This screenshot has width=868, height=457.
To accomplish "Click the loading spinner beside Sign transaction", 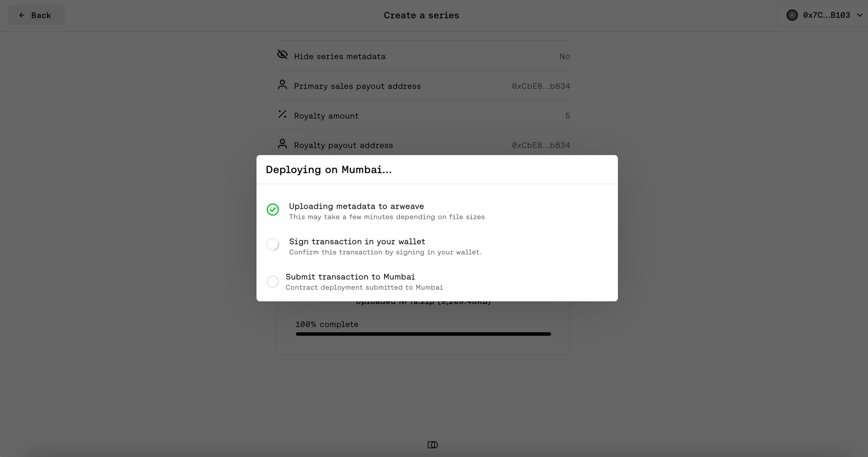I will tap(273, 245).
